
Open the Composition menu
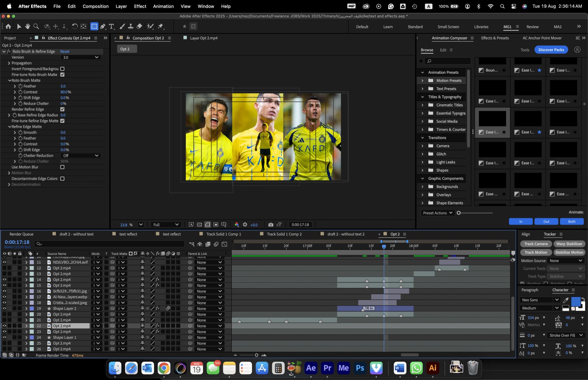click(96, 6)
